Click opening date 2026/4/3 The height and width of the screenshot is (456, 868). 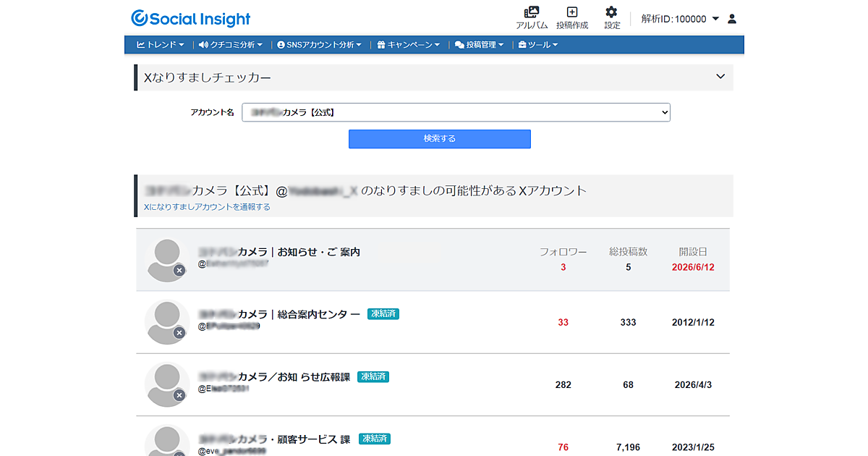click(x=693, y=384)
